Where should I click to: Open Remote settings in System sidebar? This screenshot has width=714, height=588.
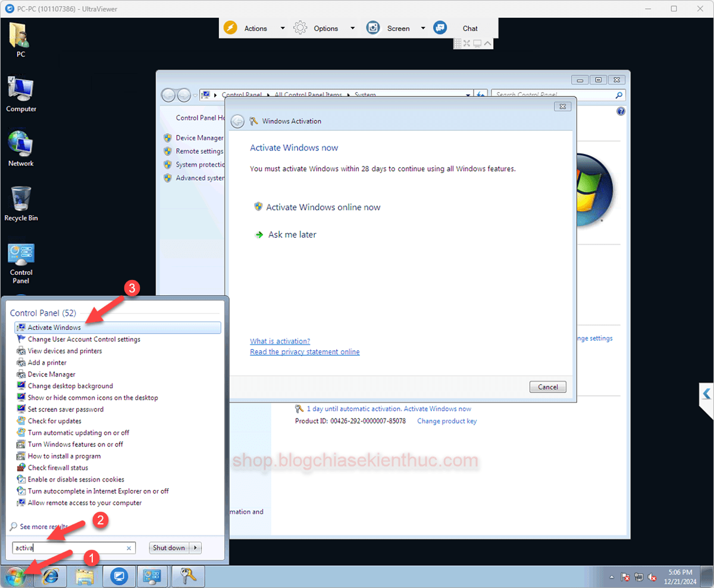point(199,151)
